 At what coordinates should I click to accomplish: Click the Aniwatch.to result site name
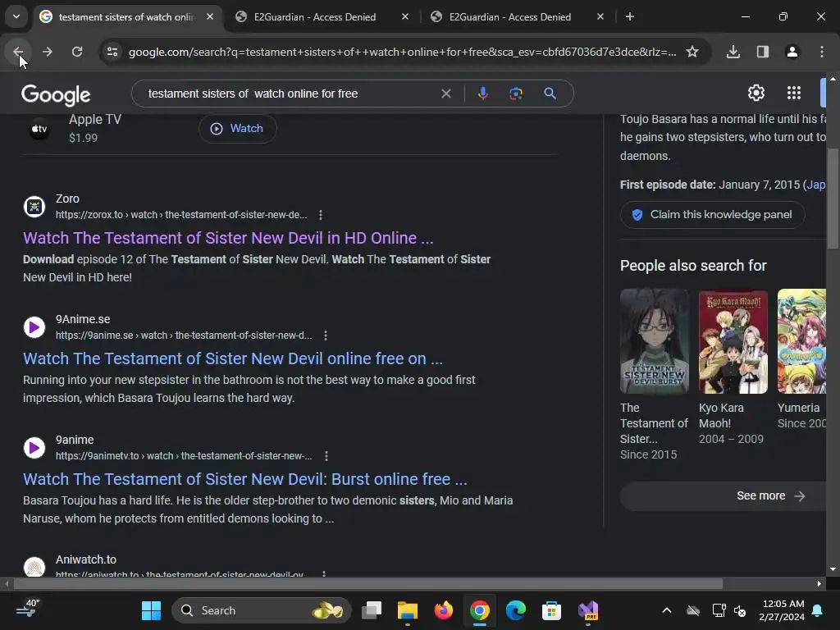pyautogui.click(x=85, y=559)
